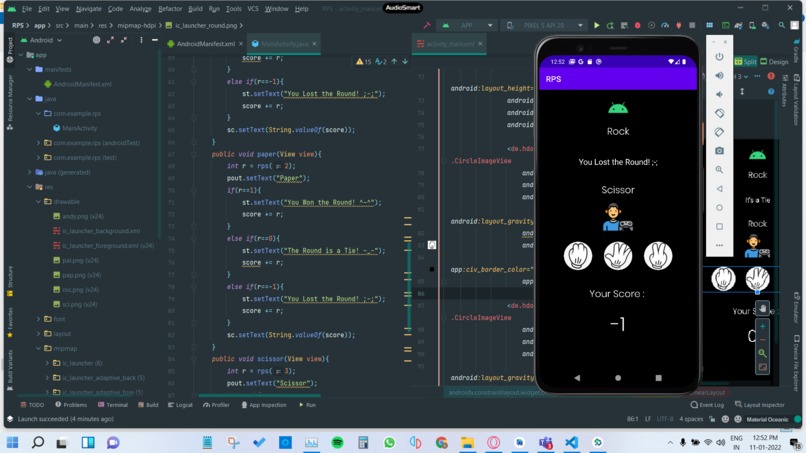
Task: Zoom in the layout preview plus icon
Action: click(x=762, y=327)
